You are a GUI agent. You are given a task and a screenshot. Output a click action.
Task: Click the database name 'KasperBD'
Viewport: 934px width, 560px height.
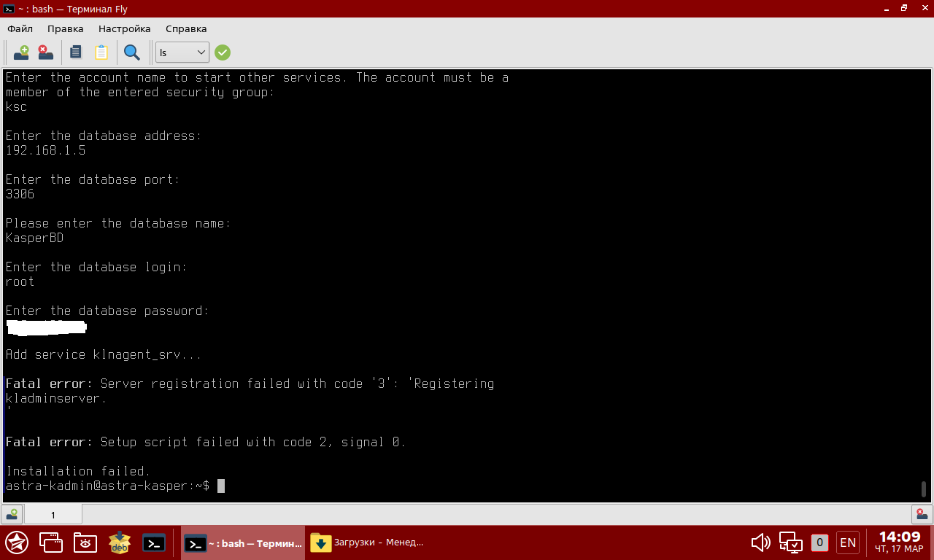click(34, 238)
